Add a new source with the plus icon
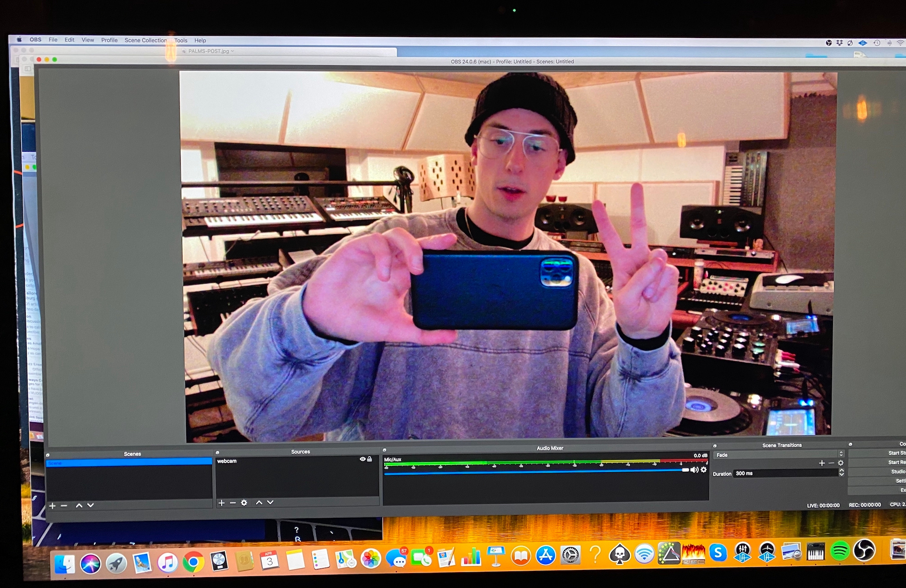Viewport: 906px width, 588px height. click(x=221, y=503)
